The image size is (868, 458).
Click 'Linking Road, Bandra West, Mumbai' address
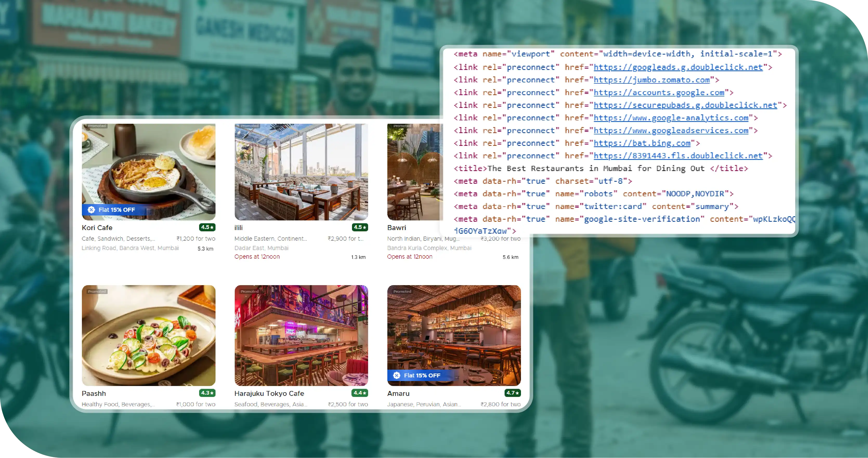point(130,248)
